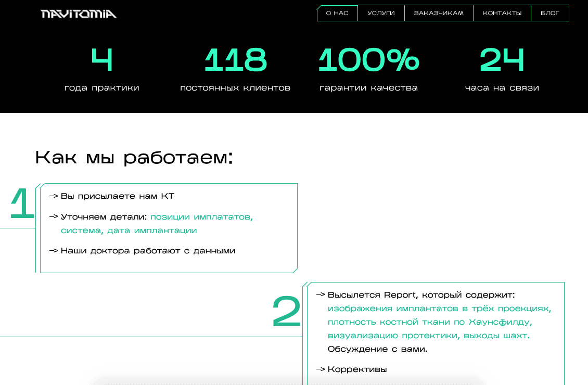Open the КОНТАКТЫ section
The image size is (588, 385).
coord(502,13)
